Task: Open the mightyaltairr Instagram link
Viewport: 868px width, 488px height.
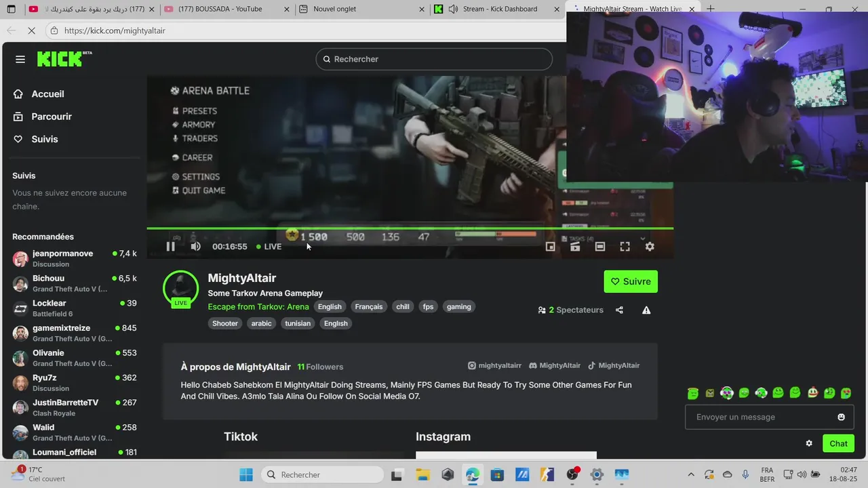Action: (x=495, y=365)
